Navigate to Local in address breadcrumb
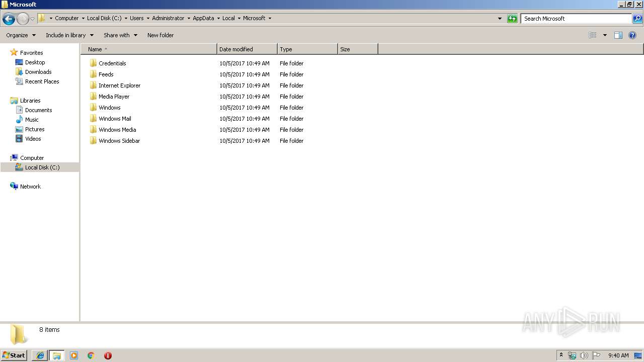644x362 pixels. pos(228,18)
